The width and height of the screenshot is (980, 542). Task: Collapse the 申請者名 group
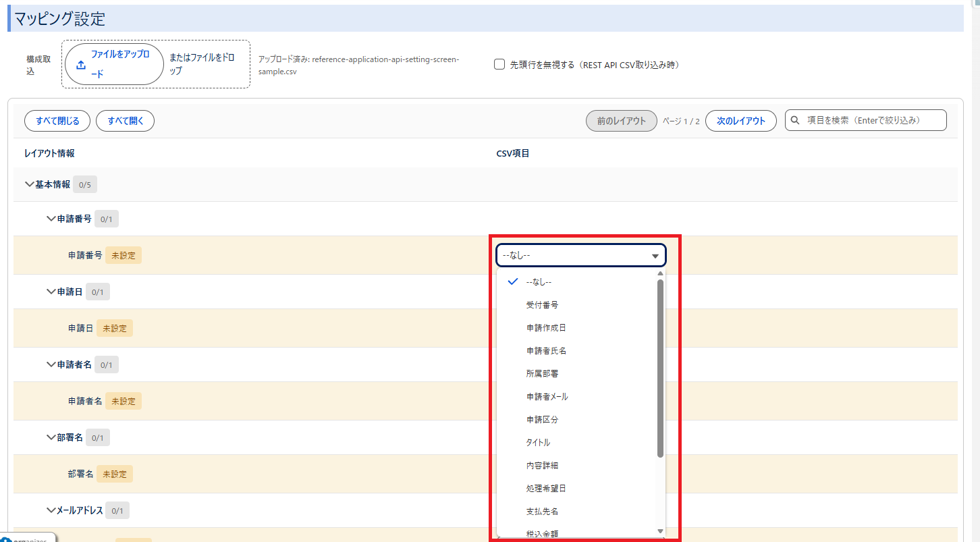click(x=51, y=364)
